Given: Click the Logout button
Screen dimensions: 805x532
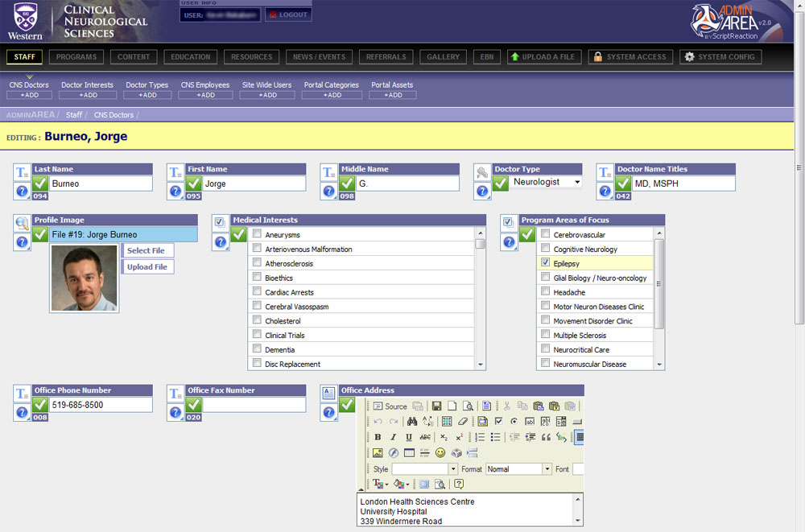Looking at the screenshot, I should tap(287, 14).
